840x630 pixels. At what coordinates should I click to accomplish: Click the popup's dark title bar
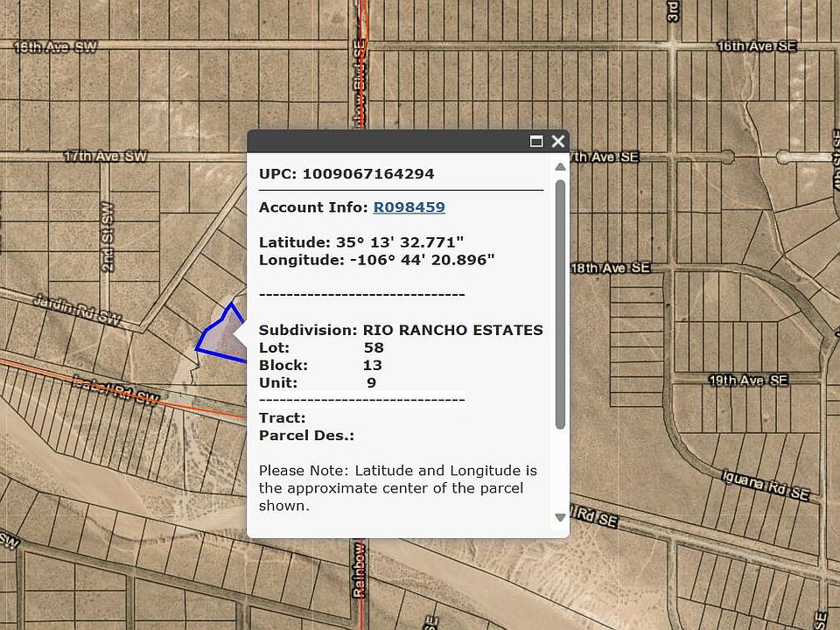[x=385, y=141]
